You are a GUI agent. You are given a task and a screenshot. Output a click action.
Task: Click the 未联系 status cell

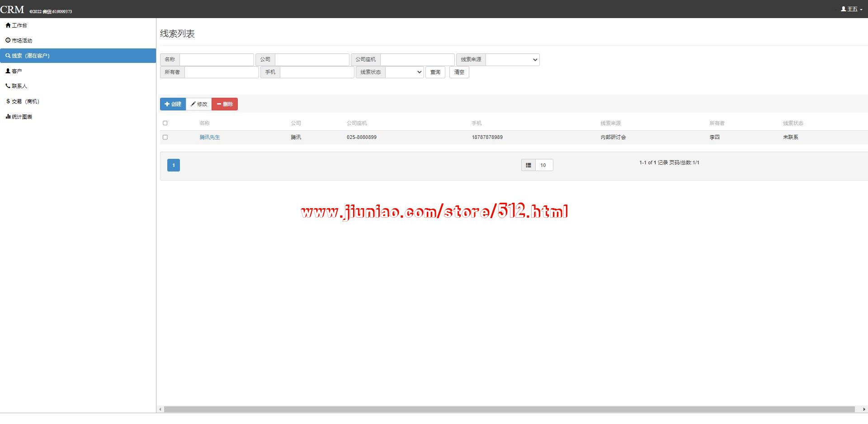pyautogui.click(x=791, y=137)
